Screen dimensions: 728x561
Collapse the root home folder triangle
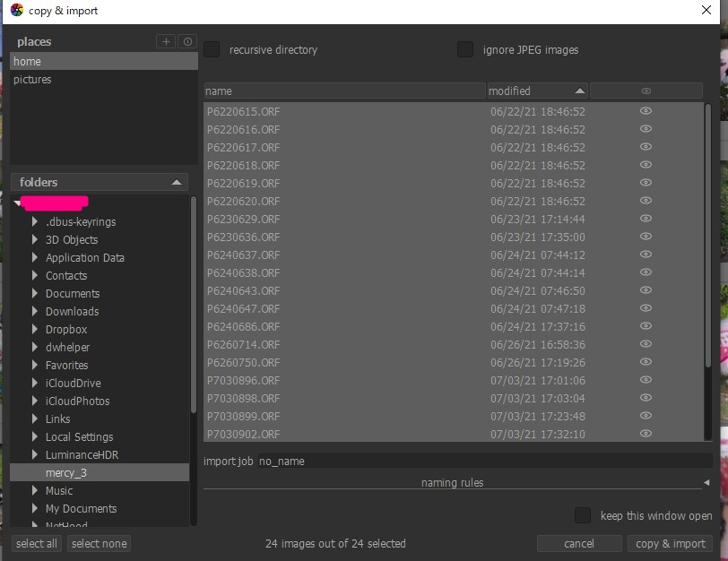[17, 203]
